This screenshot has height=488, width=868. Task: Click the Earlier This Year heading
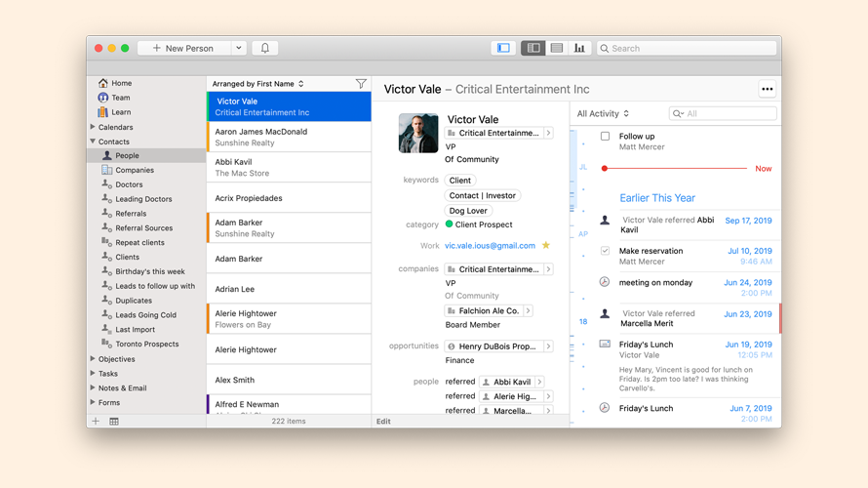pyautogui.click(x=657, y=198)
